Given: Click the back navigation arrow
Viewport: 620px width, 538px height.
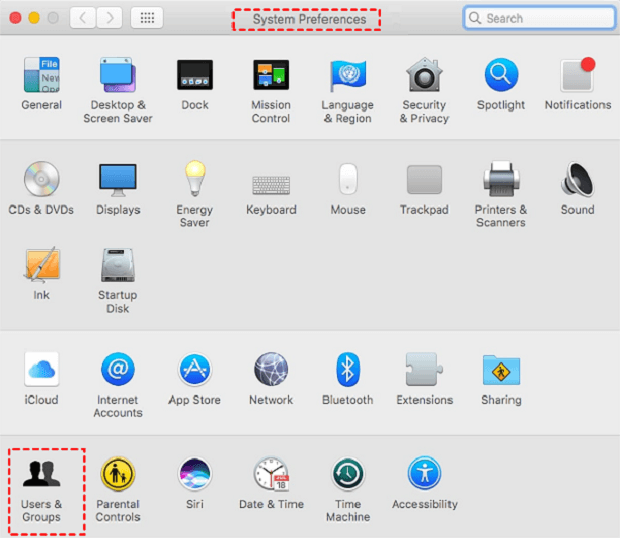Looking at the screenshot, I should (81, 18).
